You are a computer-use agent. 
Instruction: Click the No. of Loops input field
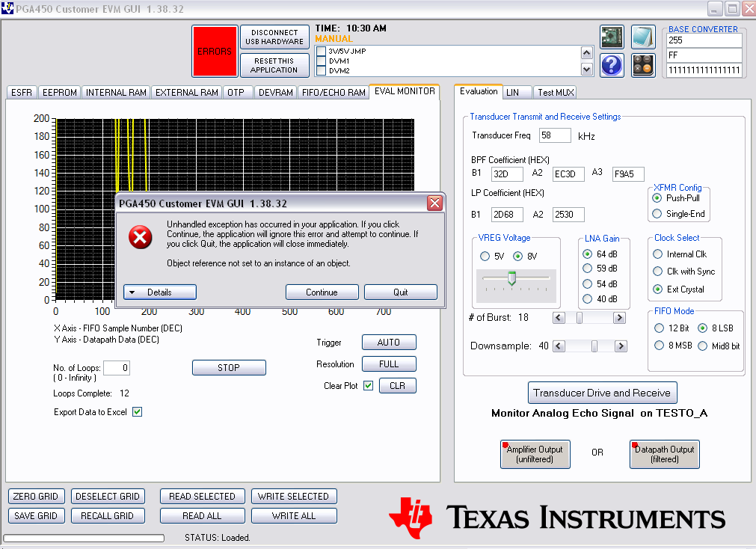[x=117, y=367]
